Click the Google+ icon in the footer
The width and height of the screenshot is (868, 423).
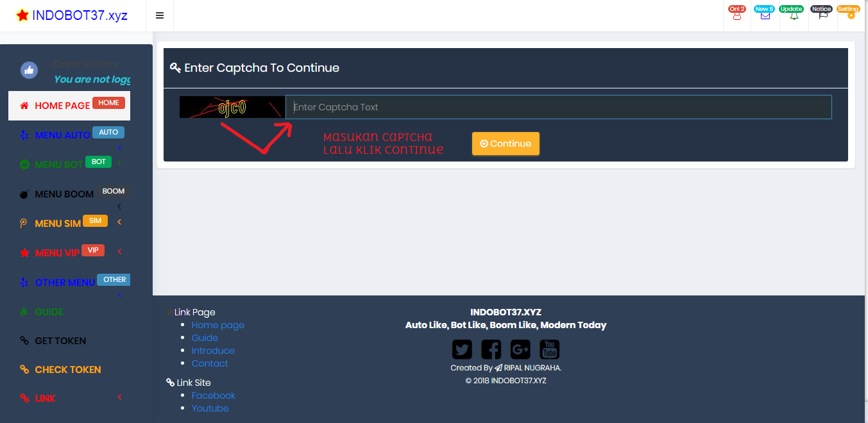pyautogui.click(x=520, y=349)
